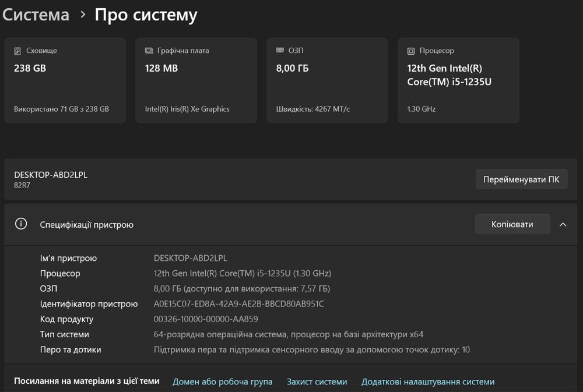Image resolution: width=583 pixels, height=392 pixels.
Task: Click the Швидкість: 4267 МТ/с text
Action: pyautogui.click(x=312, y=109)
